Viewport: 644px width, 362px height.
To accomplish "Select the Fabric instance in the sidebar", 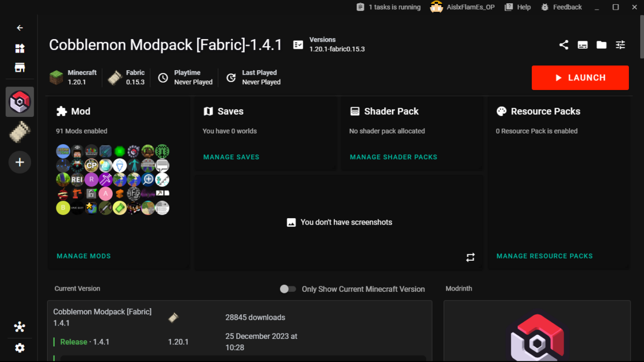I will click(x=20, y=132).
